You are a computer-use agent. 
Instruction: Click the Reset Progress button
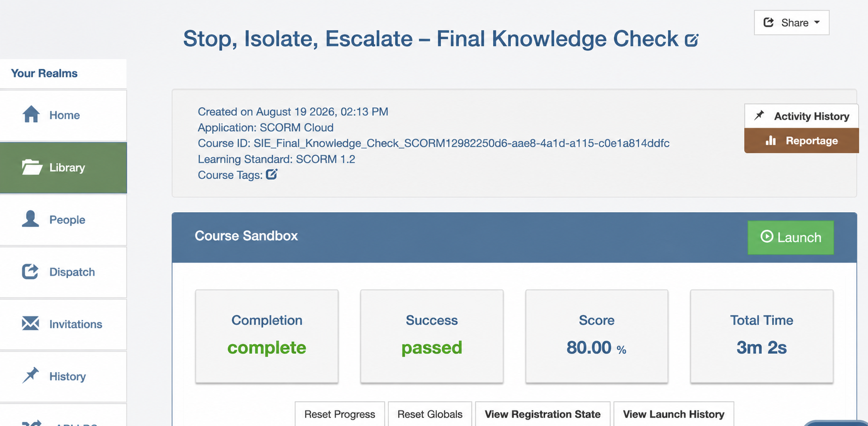(x=339, y=414)
